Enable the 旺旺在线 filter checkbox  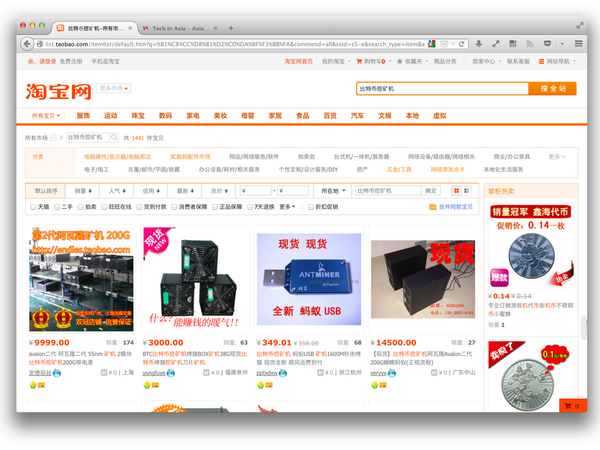pos(104,207)
